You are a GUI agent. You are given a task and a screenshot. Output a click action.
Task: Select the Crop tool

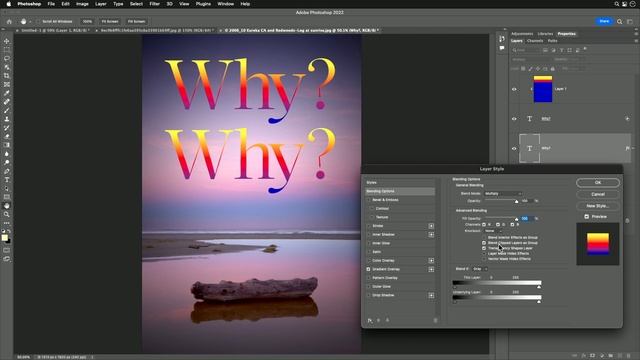tap(7, 76)
